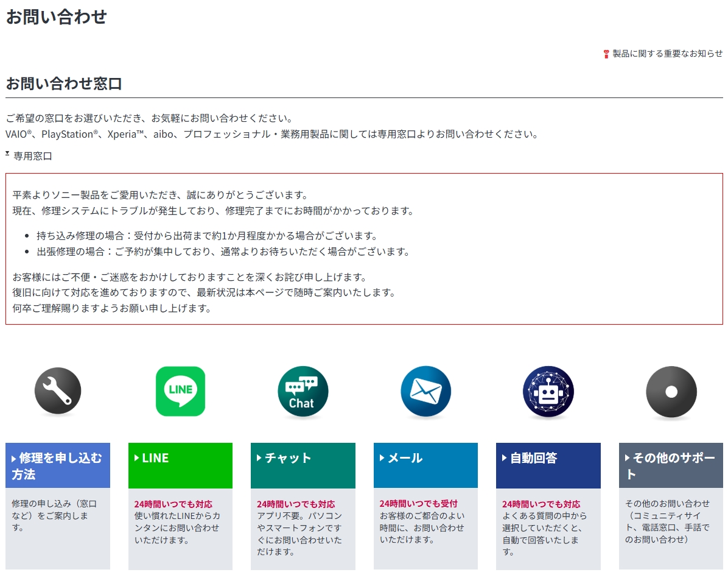Click the green LINE app icon

pyautogui.click(x=180, y=391)
